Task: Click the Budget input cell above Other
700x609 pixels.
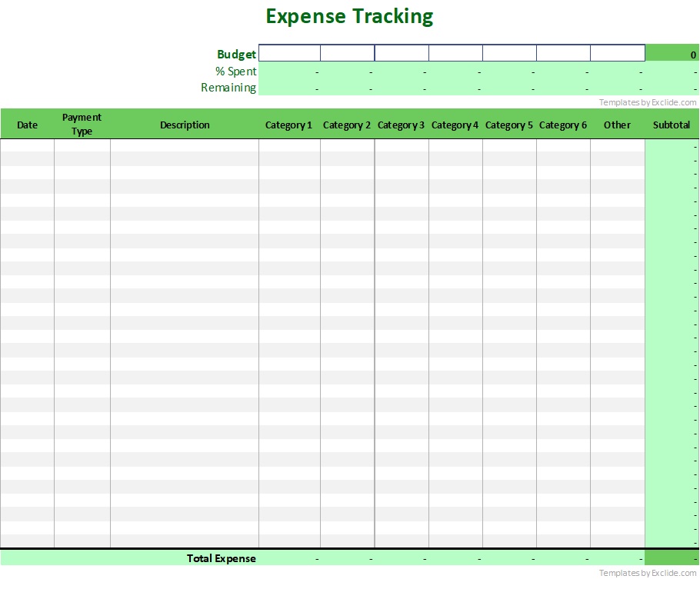Action: click(x=618, y=52)
